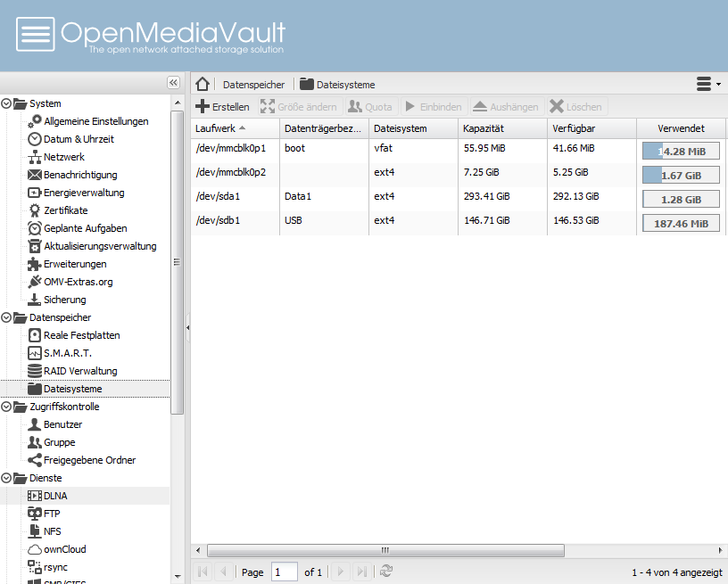728x584 pixels.
Task: Open OMV-Extras.org plug icon
Action: click(35, 282)
